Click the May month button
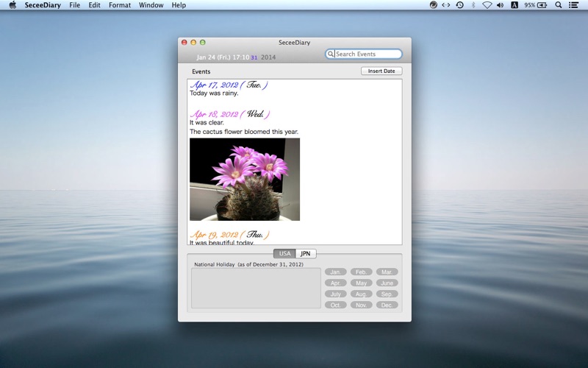The width and height of the screenshot is (588, 368). point(361,283)
